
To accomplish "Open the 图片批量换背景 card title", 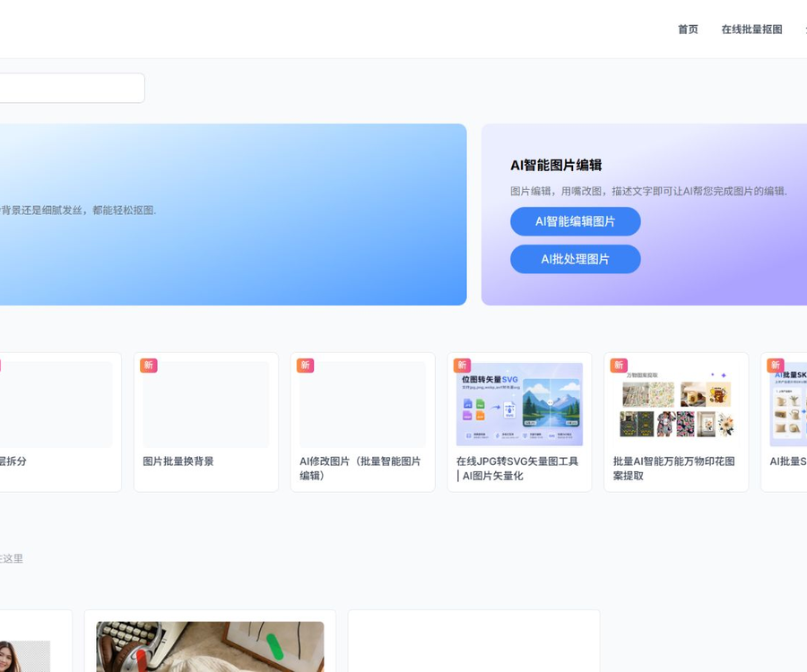I will click(x=178, y=461).
